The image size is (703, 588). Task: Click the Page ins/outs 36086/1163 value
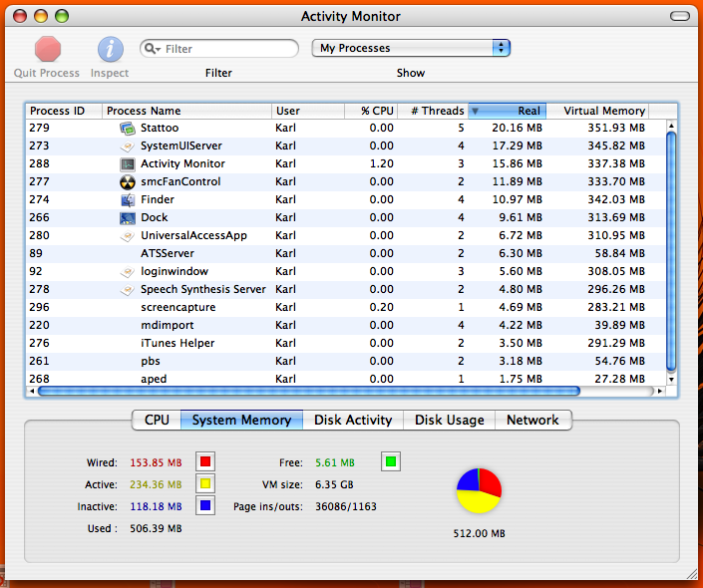click(x=346, y=506)
